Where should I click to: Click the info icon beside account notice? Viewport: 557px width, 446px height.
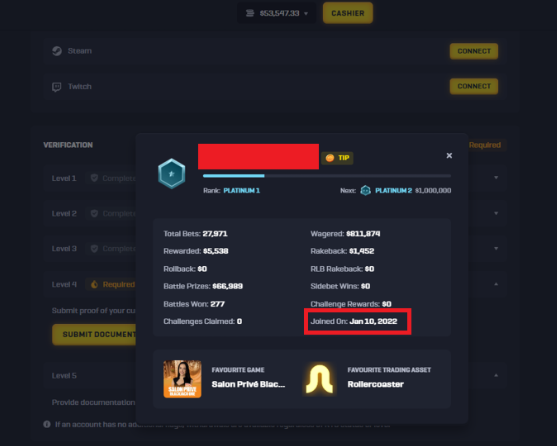click(47, 424)
